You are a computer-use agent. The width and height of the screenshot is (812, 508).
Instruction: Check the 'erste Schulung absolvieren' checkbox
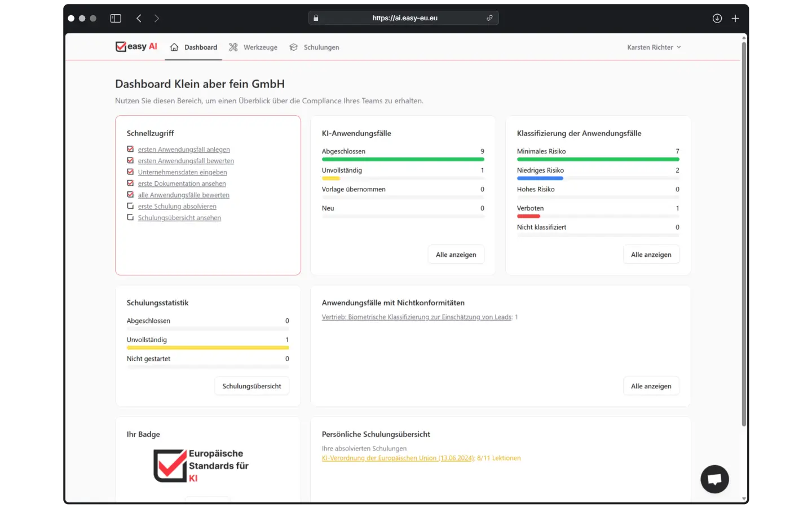click(x=130, y=206)
